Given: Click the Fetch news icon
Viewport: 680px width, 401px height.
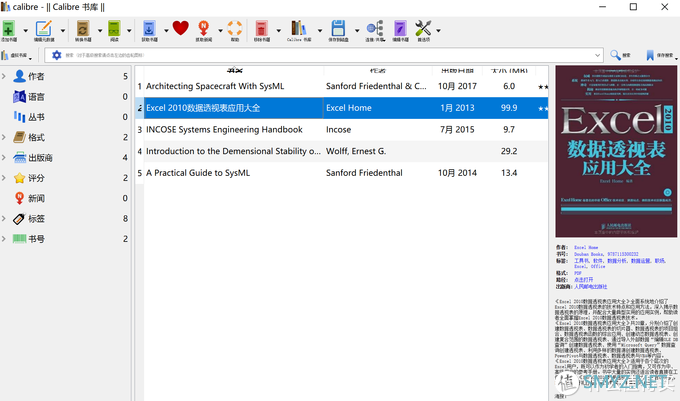Looking at the screenshot, I should 205,28.
